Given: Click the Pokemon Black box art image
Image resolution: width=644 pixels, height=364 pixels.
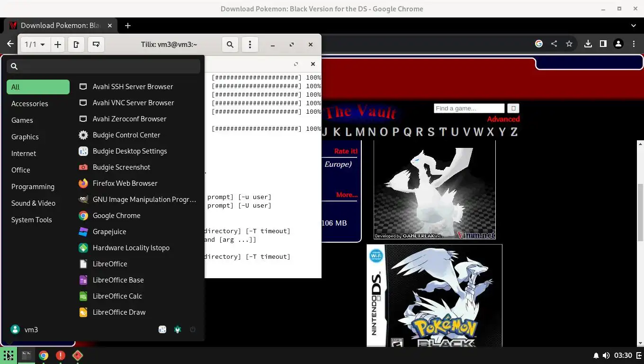Looking at the screenshot, I should click(x=434, y=296).
